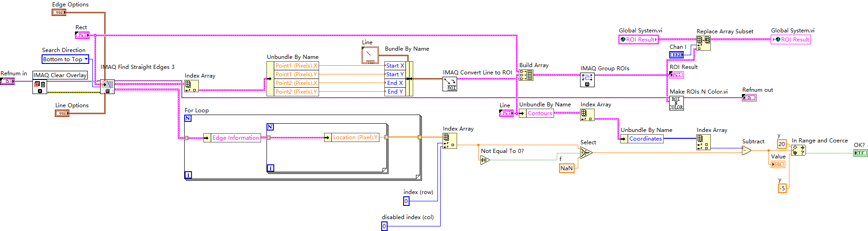
Task: Select the Build Array function node
Action: tap(526, 75)
